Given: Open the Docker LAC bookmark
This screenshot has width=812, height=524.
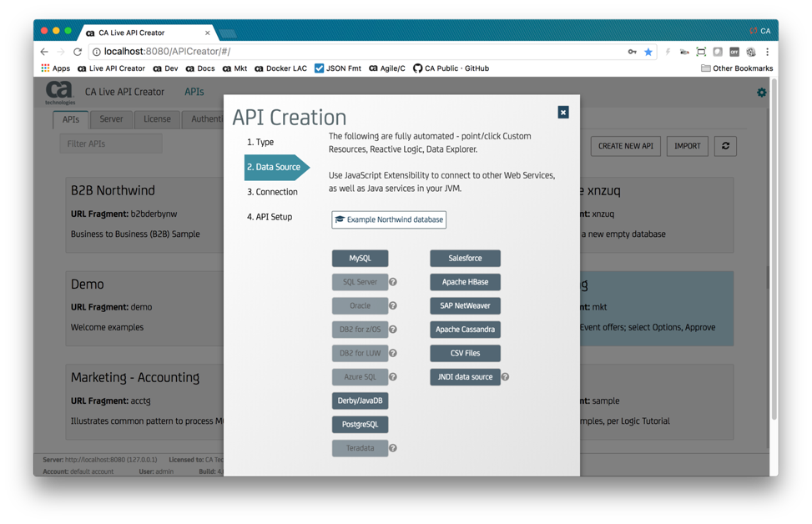Looking at the screenshot, I should [280, 68].
